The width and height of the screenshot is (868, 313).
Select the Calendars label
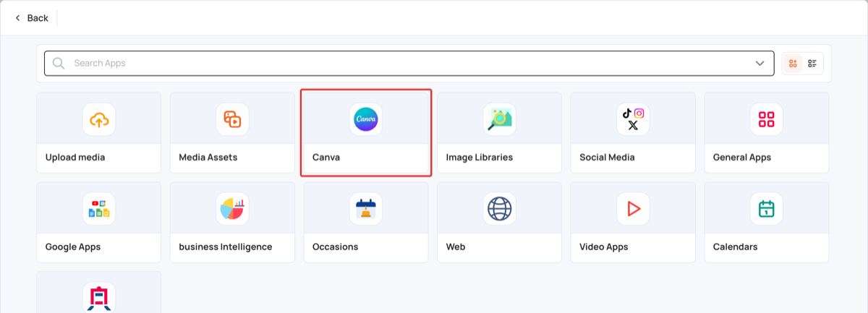pos(736,246)
